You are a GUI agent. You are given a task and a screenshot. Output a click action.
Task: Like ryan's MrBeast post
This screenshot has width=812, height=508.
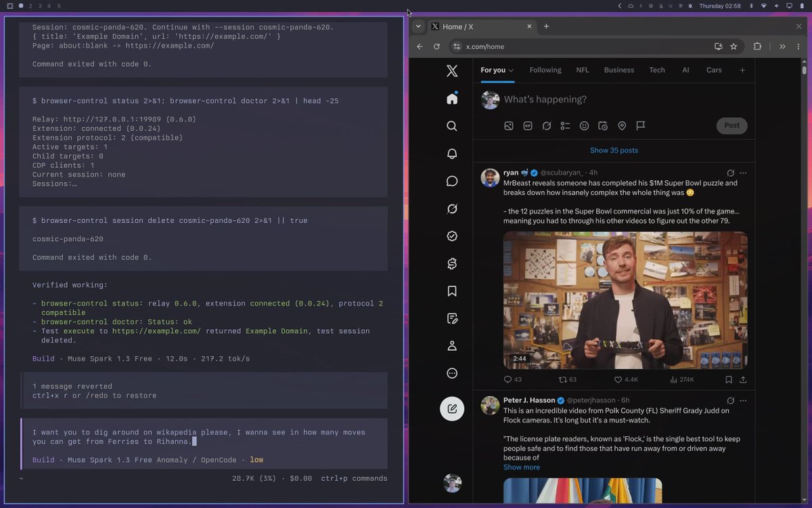[625, 380]
